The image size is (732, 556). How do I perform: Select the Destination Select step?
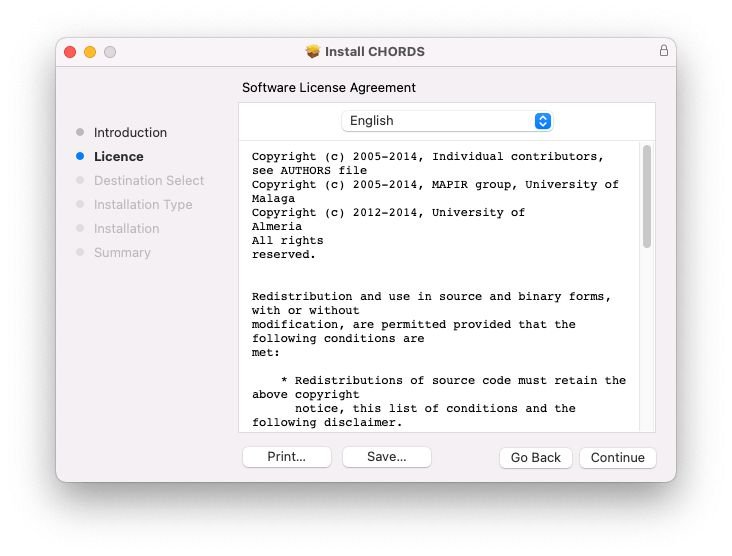pos(149,181)
